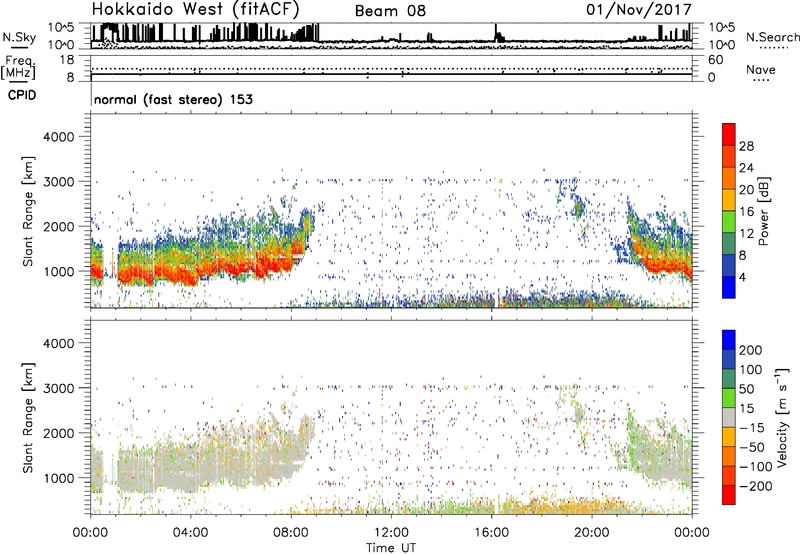
Task: Click the orange power segment near 24
Action: tap(729, 179)
